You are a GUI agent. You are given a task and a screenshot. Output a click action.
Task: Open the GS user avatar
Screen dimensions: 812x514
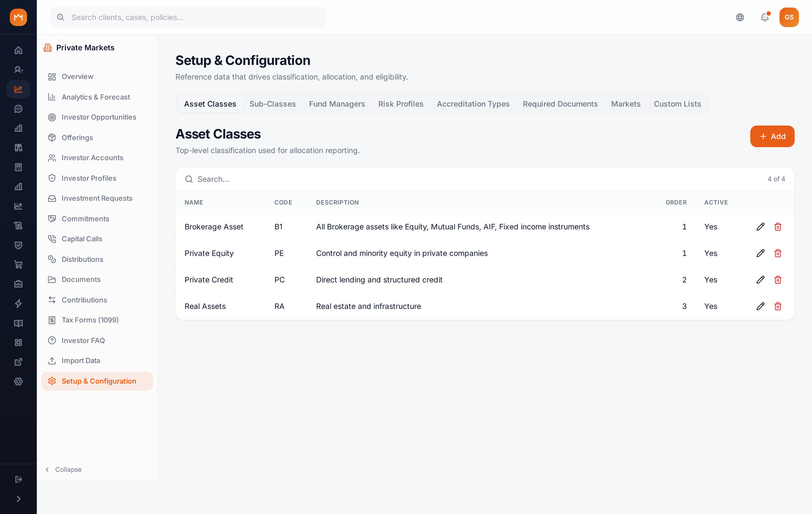click(789, 17)
